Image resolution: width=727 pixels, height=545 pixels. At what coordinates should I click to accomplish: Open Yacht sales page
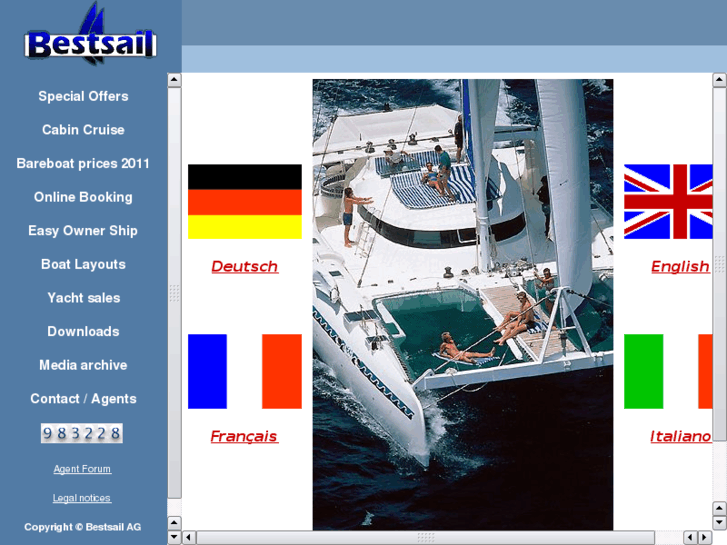[84, 298]
